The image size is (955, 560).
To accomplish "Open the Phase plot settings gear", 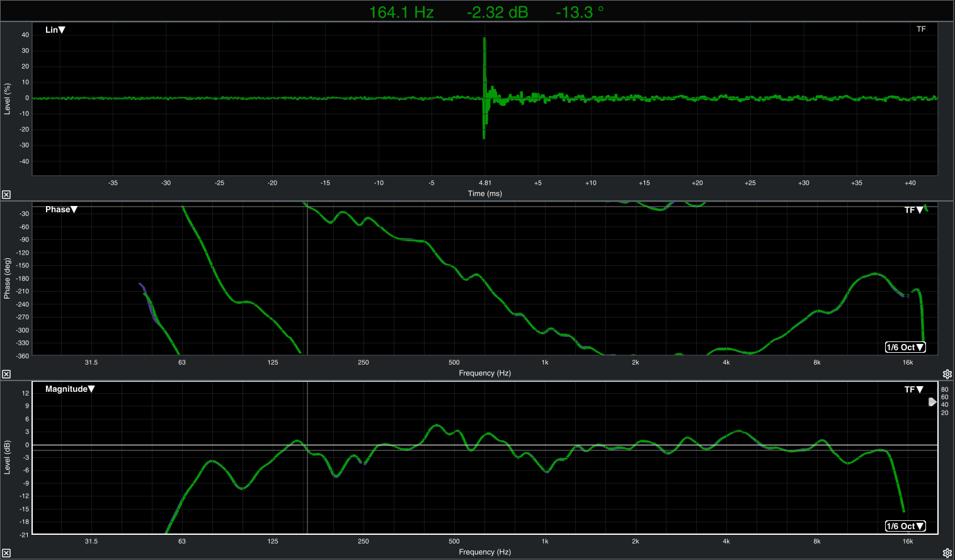I will tap(947, 374).
